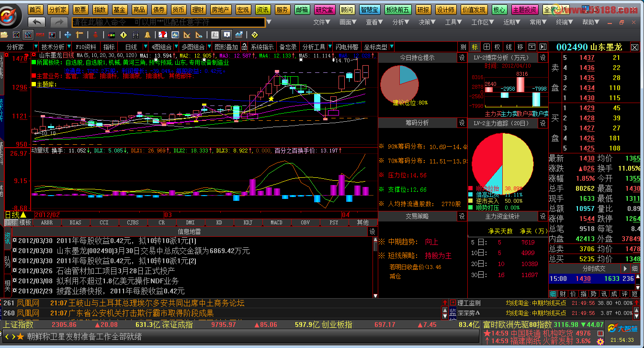
Task: Click the lock icon next to 图形叠加
Action: pos(244,47)
